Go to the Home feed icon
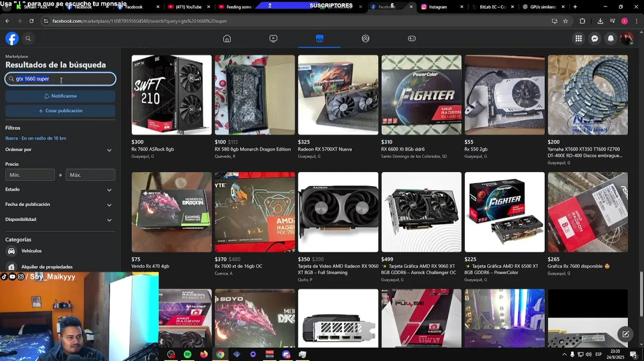This screenshot has width=644, height=361. tap(227, 39)
